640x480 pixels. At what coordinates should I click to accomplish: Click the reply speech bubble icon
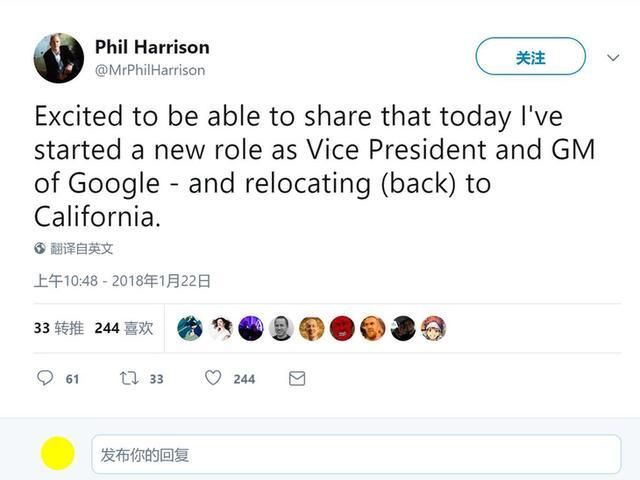point(45,378)
